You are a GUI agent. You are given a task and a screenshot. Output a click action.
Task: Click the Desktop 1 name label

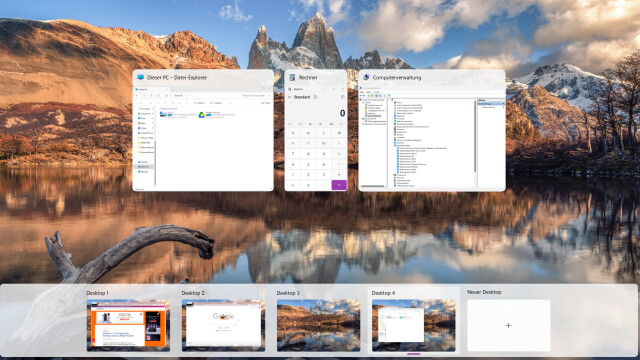pos(97,293)
